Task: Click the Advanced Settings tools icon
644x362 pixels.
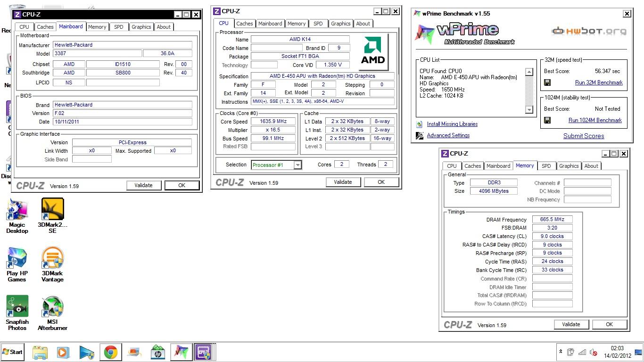Action: tap(420, 136)
